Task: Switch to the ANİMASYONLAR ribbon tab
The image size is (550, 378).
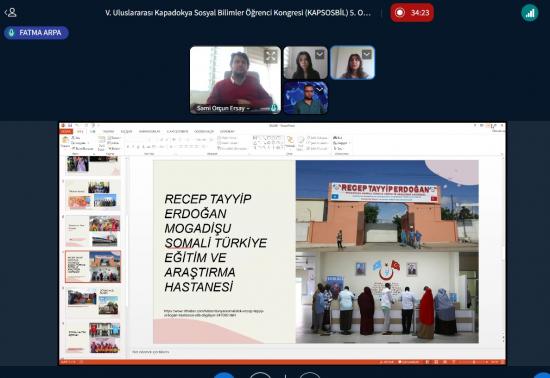Action: [x=149, y=131]
